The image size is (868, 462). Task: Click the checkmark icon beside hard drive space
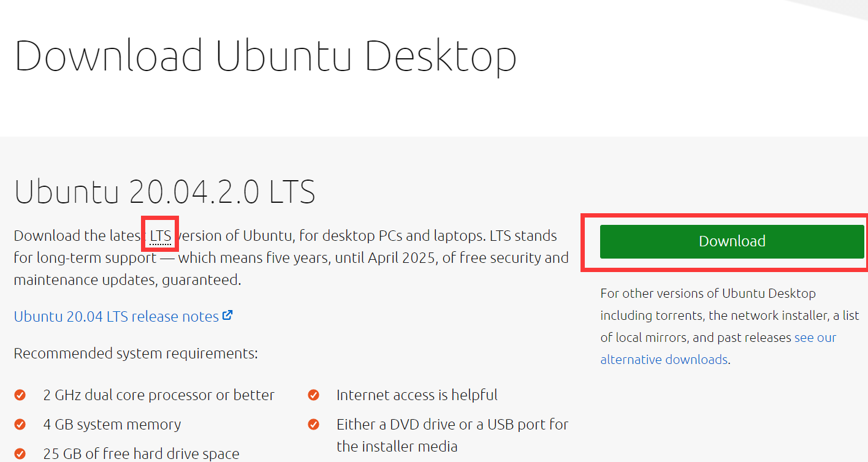(x=20, y=453)
